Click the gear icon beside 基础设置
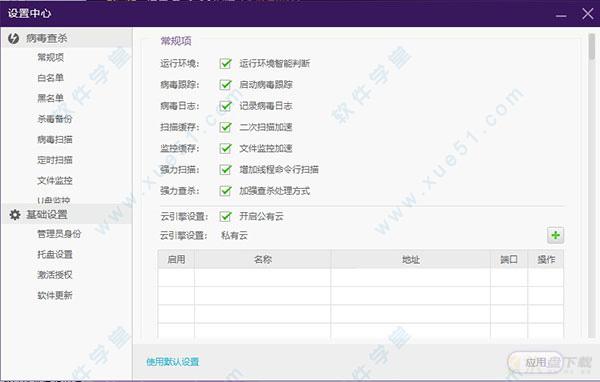Image resolution: width=600 pixels, height=382 pixels. [15, 214]
